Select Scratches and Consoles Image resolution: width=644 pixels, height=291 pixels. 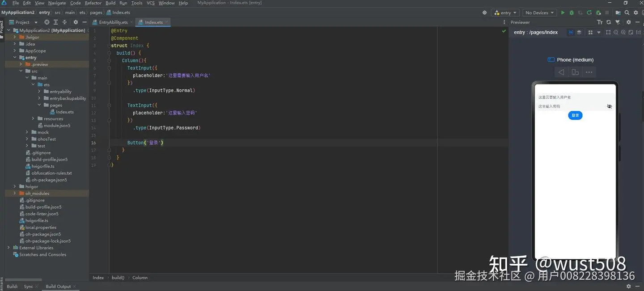[x=42, y=255]
